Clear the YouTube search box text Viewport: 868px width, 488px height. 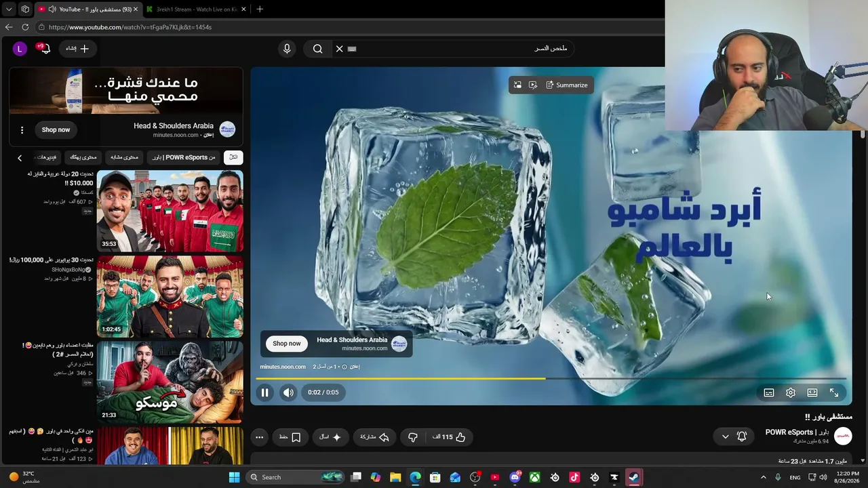340,49
